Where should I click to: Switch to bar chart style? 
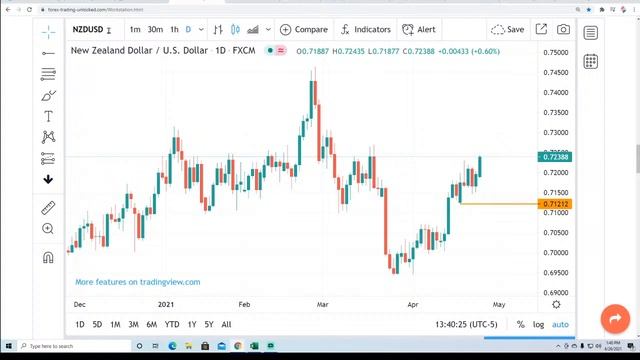pyautogui.click(x=218, y=29)
